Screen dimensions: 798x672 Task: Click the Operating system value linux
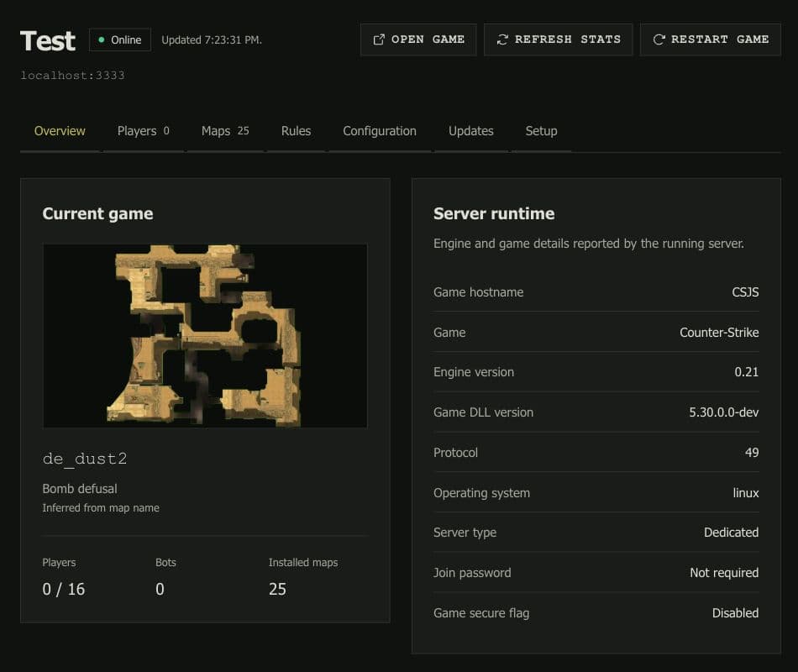coord(746,493)
